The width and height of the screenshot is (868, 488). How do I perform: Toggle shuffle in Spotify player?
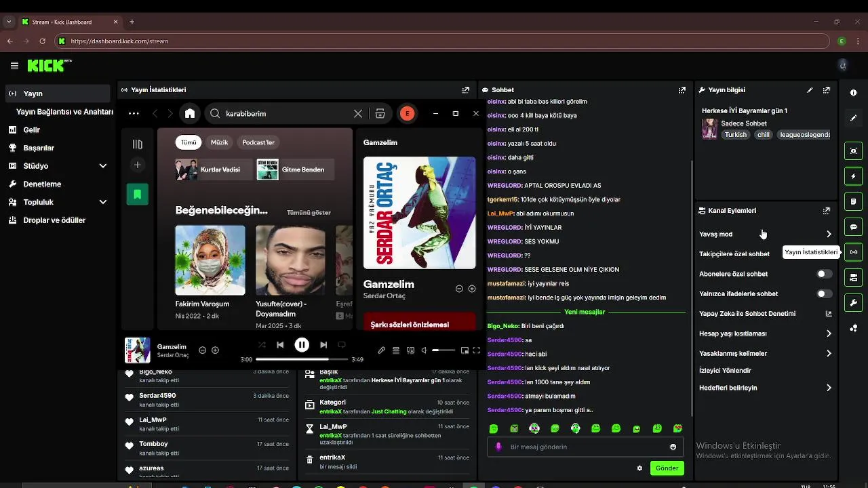[x=262, y=345]
